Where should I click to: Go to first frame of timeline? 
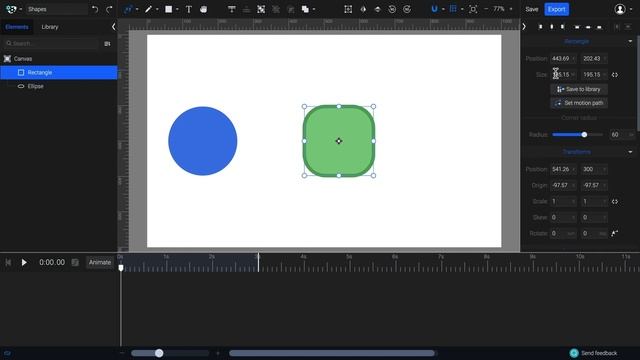[x=8, y=262]
